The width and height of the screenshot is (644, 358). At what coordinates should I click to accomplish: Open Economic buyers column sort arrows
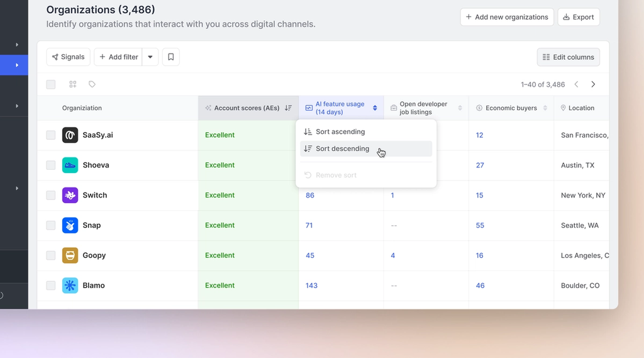pyautogui.click(x=545, y=108)
